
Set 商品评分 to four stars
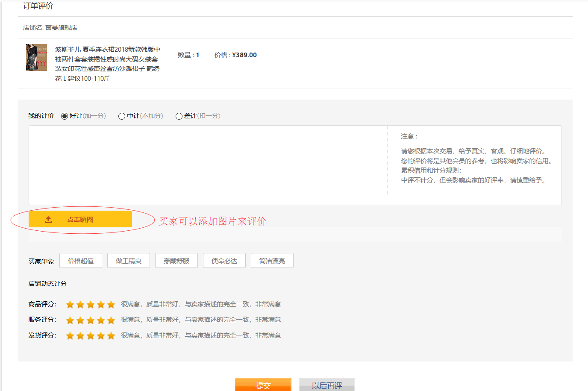click(x=101, y=305)
